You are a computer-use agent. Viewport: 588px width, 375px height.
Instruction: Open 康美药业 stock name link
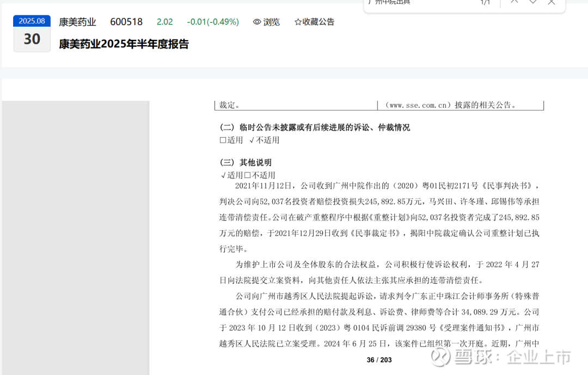pos(78,22)
